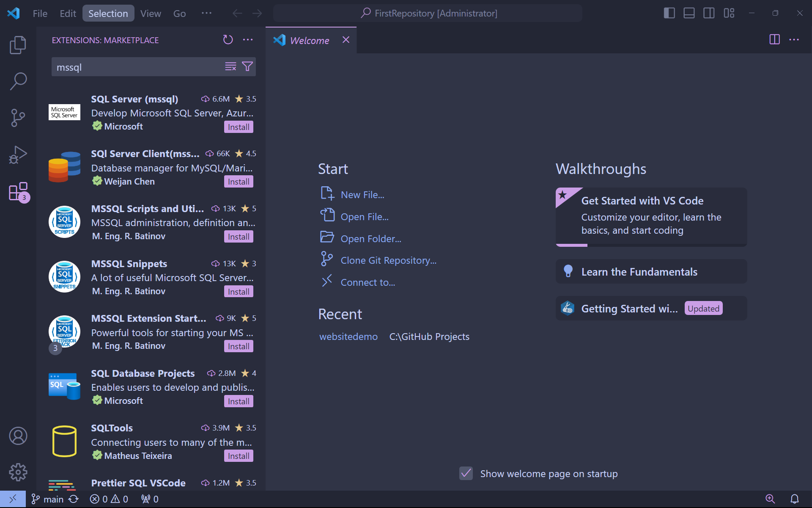This screenshot has width=812, height=508.
Task: Open the Accounts icon in activity bar
Action: 18,436
